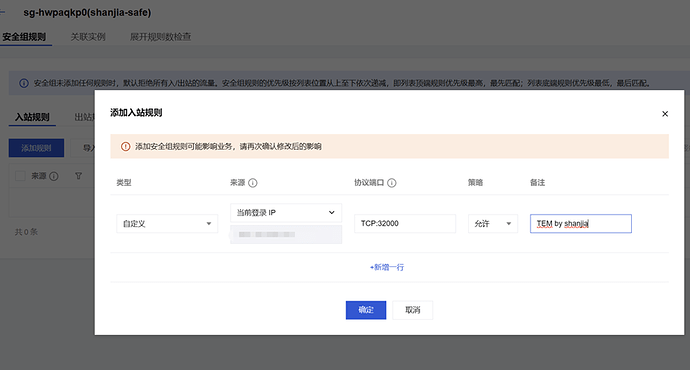Screen dimensions: 690x370
Task: Click the TCP:32000 protocol port field
Action: coord(405,223)
